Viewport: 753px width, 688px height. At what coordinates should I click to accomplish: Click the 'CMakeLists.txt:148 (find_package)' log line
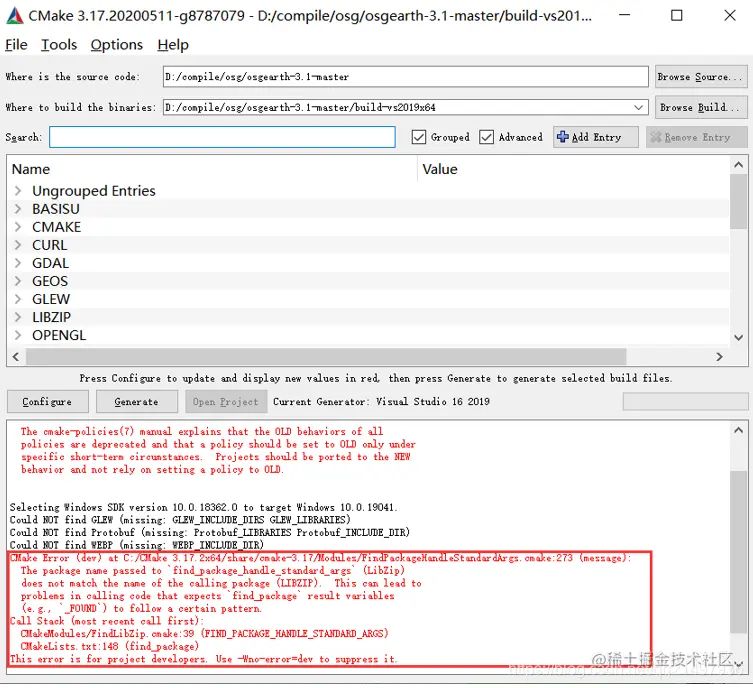tap(109, 646)
